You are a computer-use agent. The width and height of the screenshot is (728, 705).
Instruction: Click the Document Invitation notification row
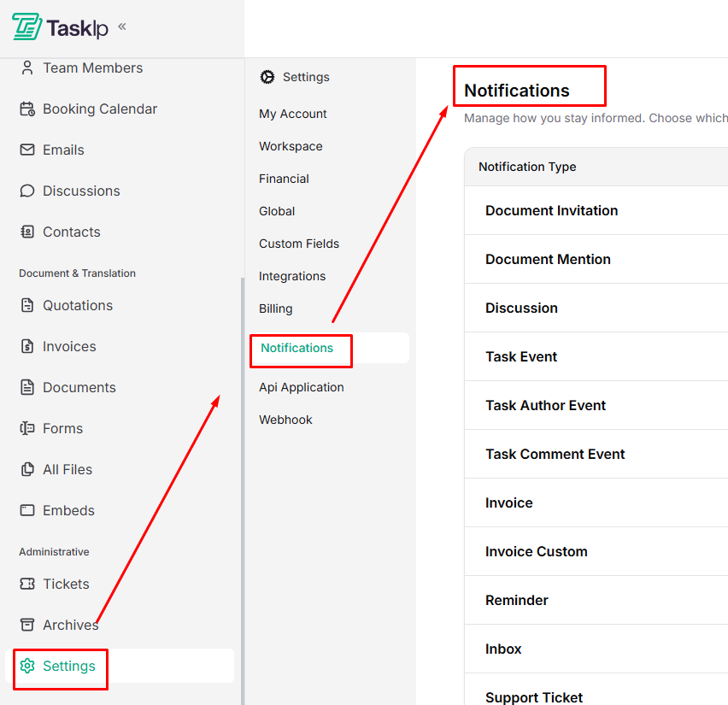pos(551,210)
